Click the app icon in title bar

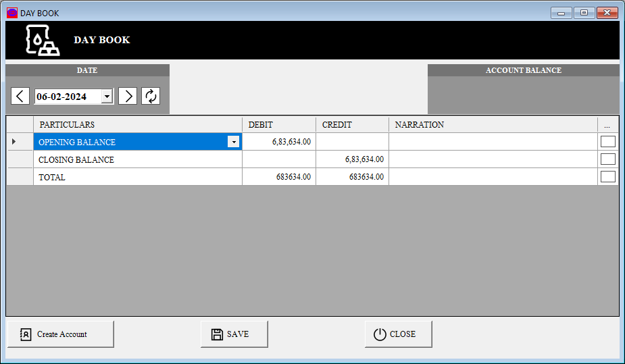click(x=12, y=13)
